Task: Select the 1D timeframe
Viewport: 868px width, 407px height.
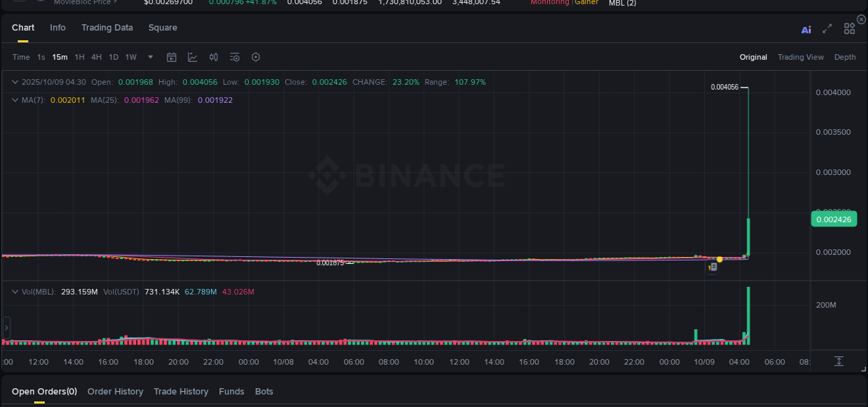Action: pyautogui.click(x=113, y=57)
